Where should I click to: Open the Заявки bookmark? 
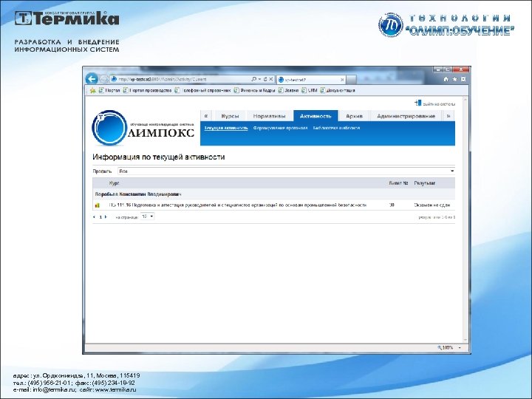click(289, 90)
